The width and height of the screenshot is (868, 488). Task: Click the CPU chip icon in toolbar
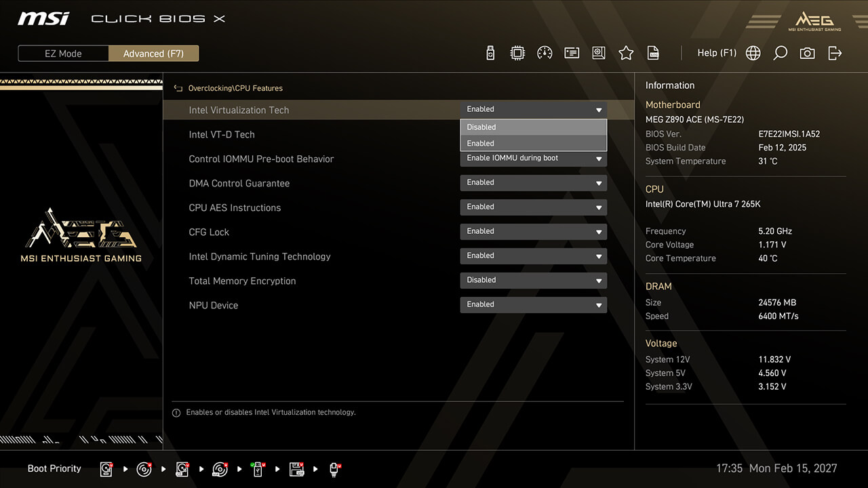point(517,53)
